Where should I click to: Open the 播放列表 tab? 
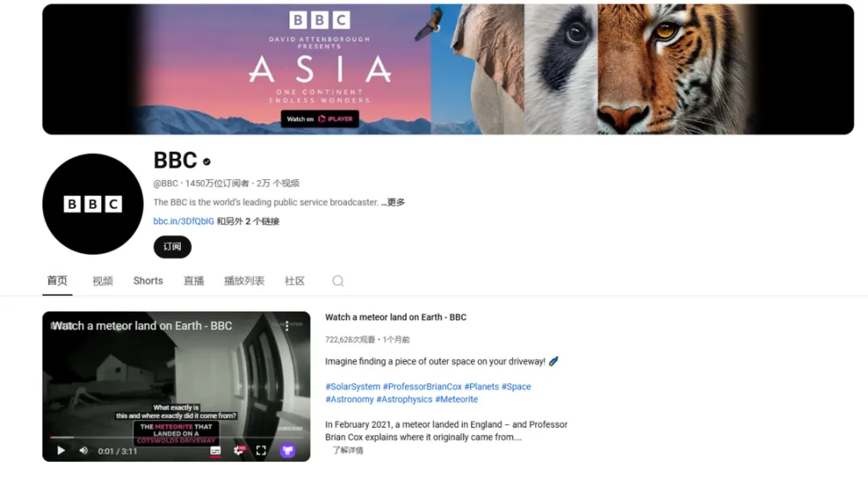pos(244,281)
